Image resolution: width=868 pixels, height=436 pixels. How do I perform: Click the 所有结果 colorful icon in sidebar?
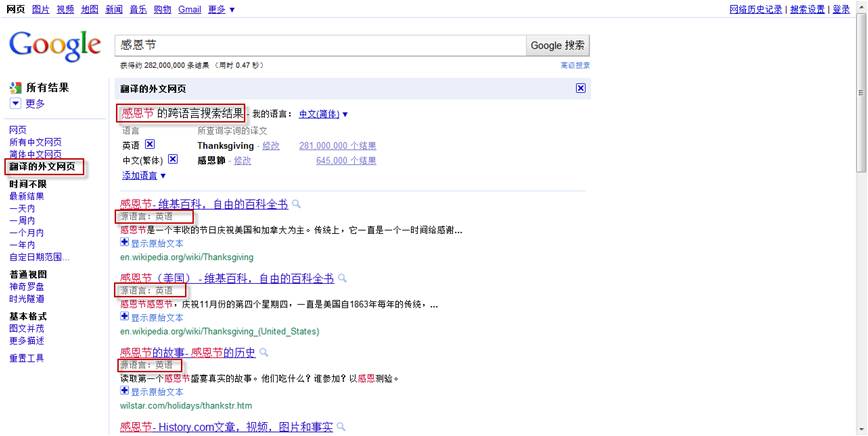[15, 88]
